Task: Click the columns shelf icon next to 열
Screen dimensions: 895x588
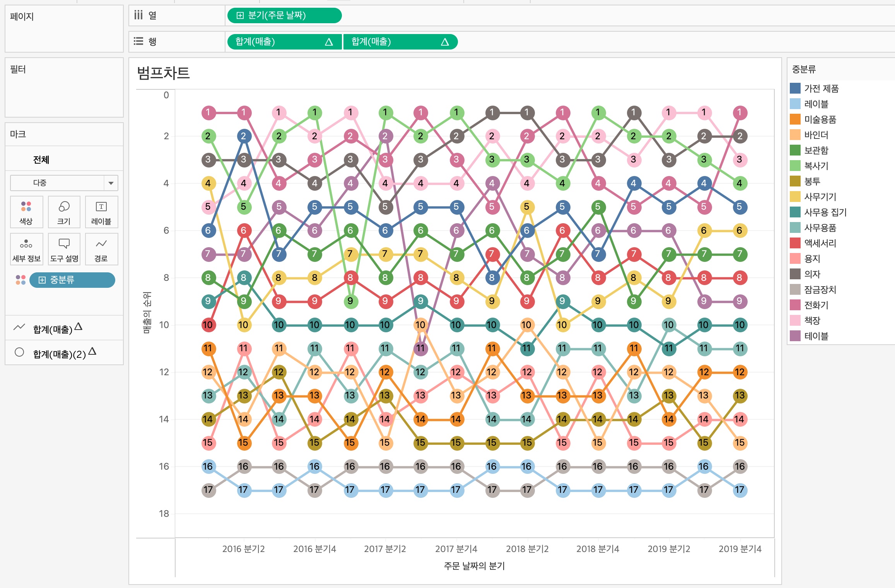Action: [138, 15]
